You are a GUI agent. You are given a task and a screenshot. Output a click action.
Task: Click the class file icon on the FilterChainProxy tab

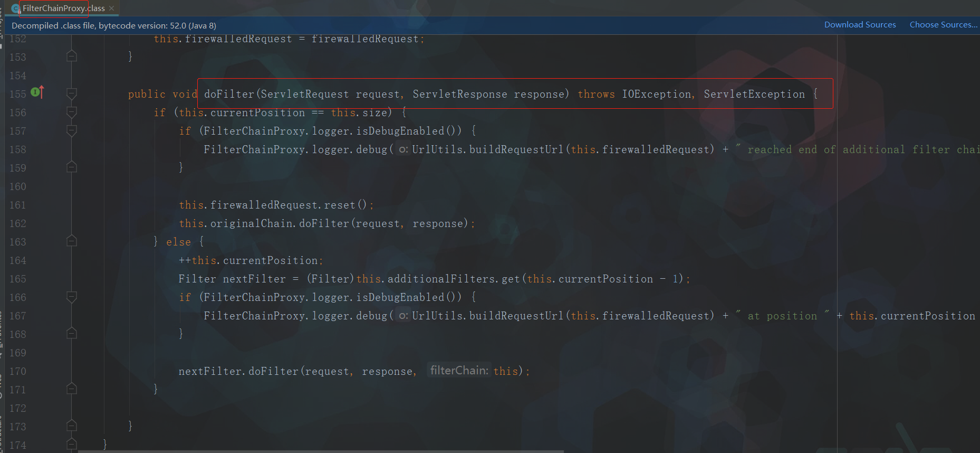(x=16, y=8)
